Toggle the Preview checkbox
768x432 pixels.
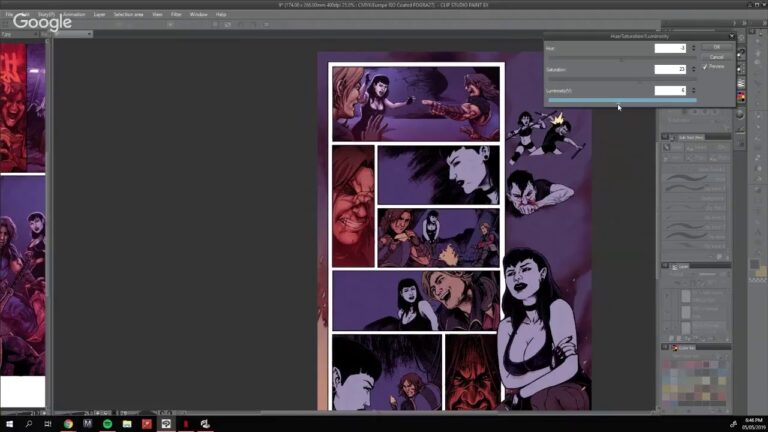pos(705,67)
